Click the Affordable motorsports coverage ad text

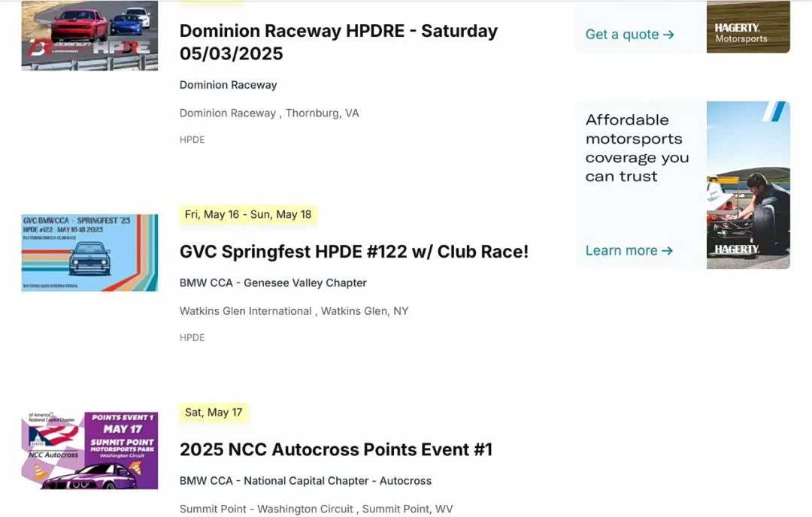pyautogui.click(x=637, y=148)
